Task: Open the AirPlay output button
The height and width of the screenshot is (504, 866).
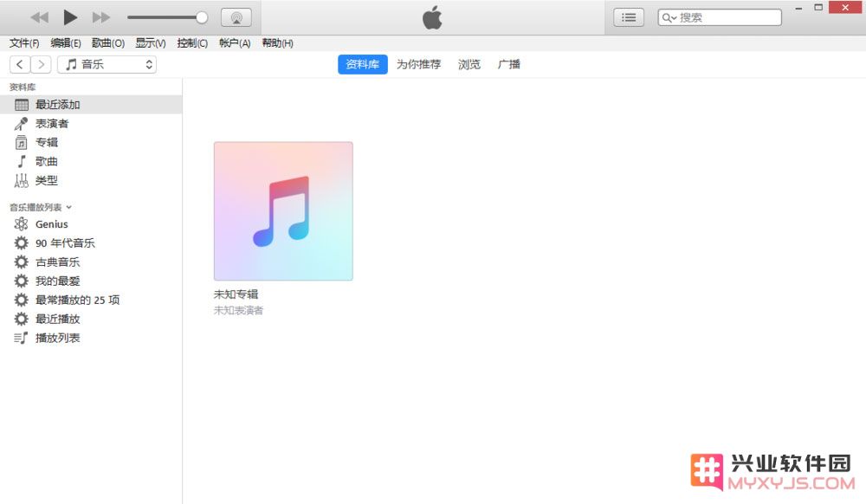Action: (x=236, y=17)
